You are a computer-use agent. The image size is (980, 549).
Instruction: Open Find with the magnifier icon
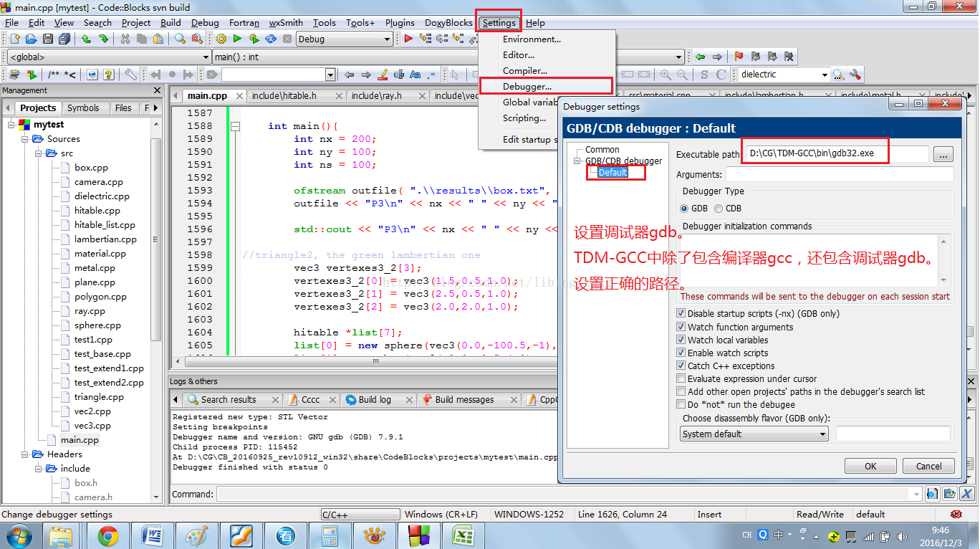point(180,39)
